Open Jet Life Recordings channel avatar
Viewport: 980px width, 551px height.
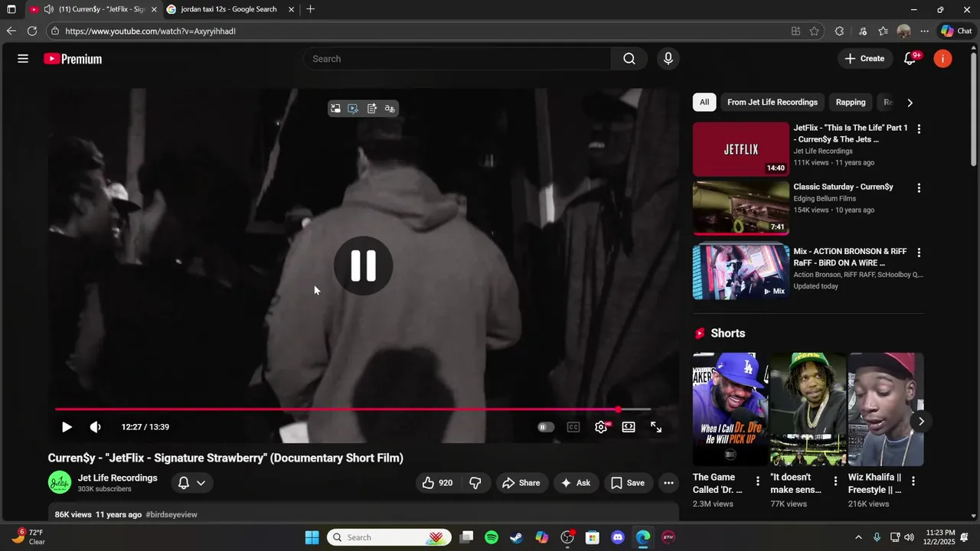60,483
